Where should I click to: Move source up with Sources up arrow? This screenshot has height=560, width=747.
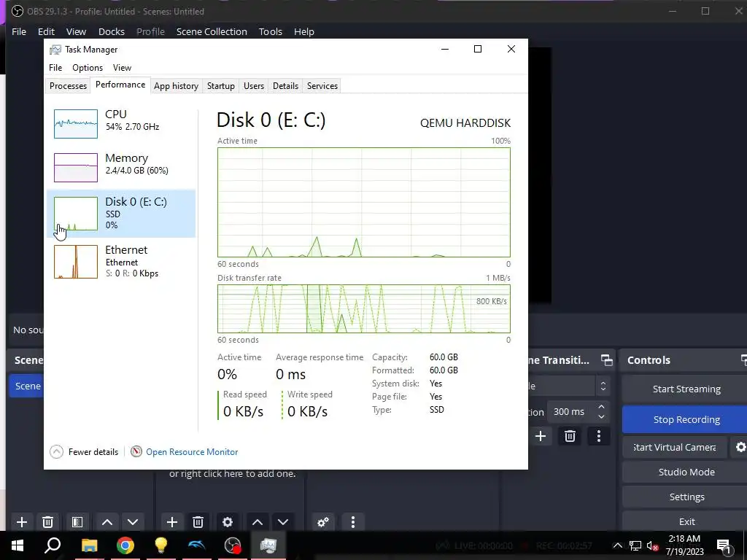[258, 522]
